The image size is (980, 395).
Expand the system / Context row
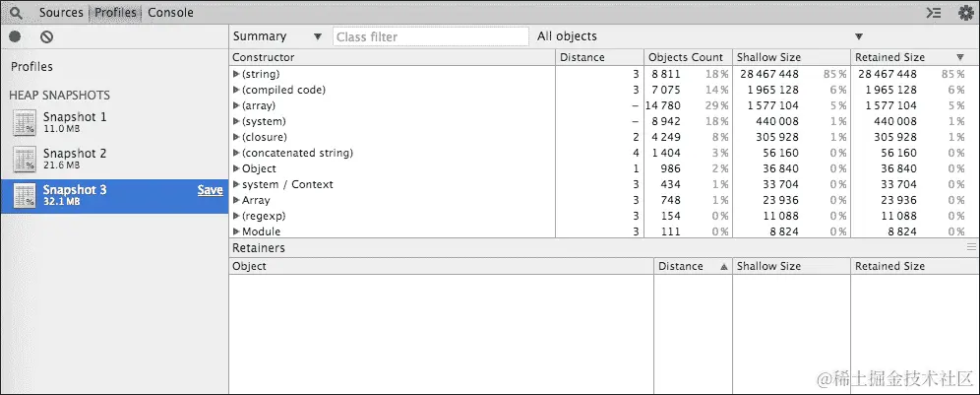point(236,184)
